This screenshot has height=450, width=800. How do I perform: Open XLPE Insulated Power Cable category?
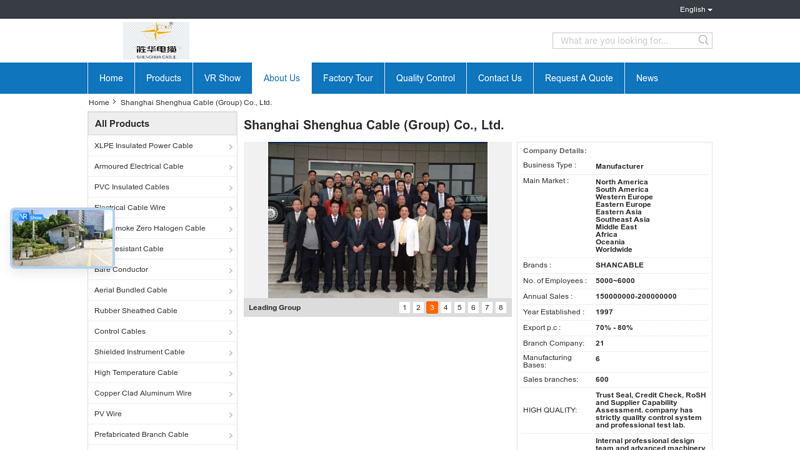pyautogui.click(x=143, y=146)
